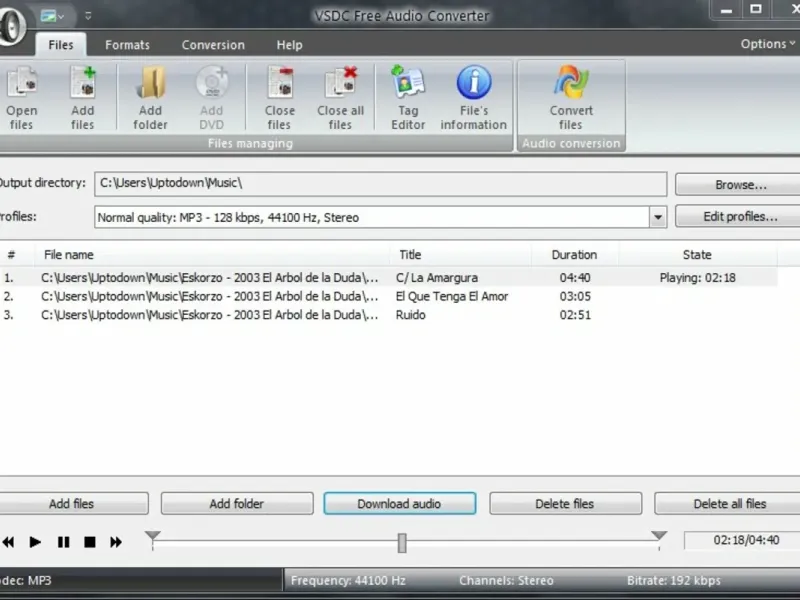Click the Download audio button
The width and height of the screenshot is (800, 600).
pos(399,504)
